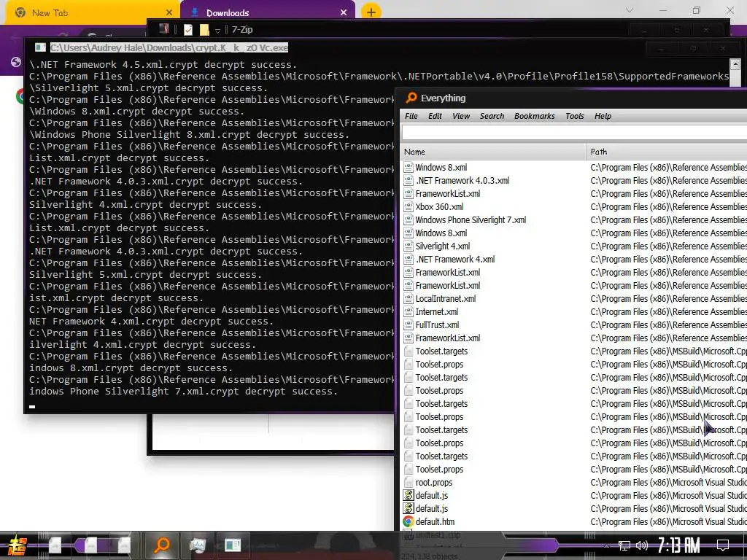Image resolution: width=747 pixels, height=560 pixels.
Task: Click the Chrome icon beside default.htm
Action: coord(409,521)
